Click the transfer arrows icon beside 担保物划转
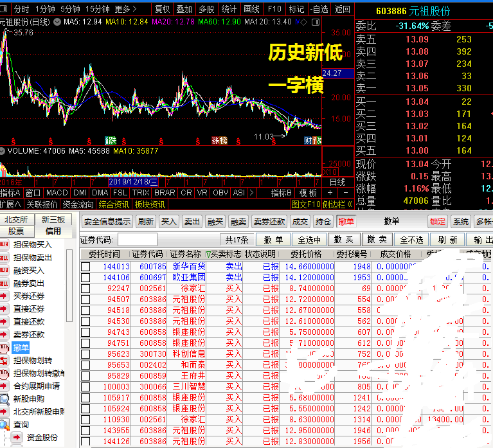 tap(4, 361)
